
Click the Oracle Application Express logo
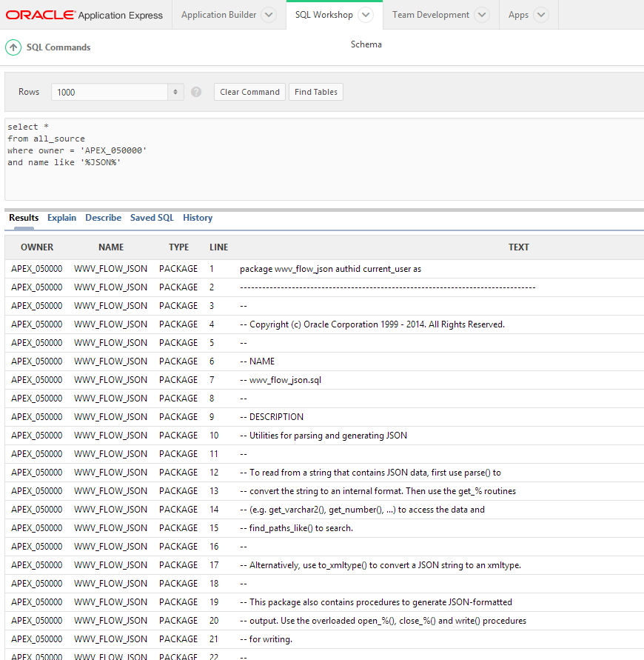pos(84,15)
